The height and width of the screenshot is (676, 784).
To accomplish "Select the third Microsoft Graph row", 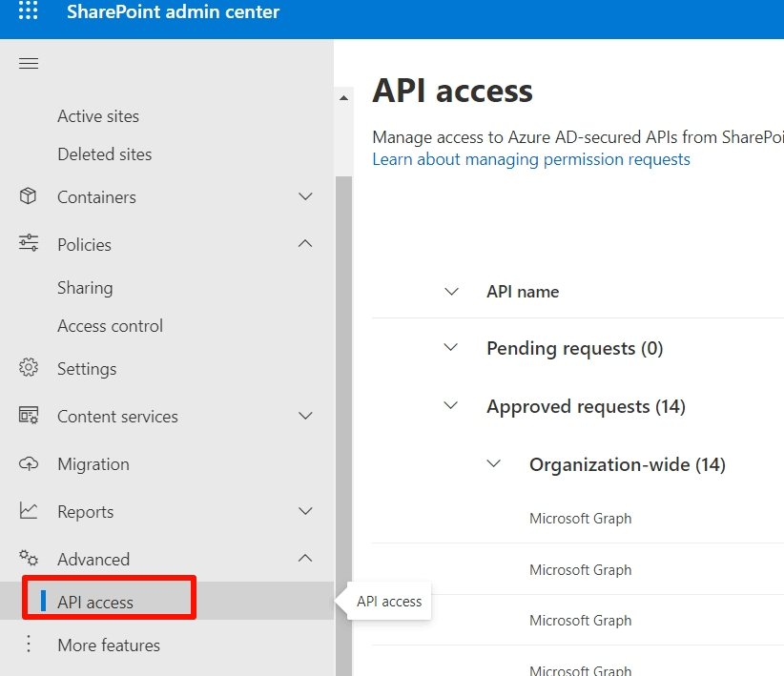I will click(578, 620).
